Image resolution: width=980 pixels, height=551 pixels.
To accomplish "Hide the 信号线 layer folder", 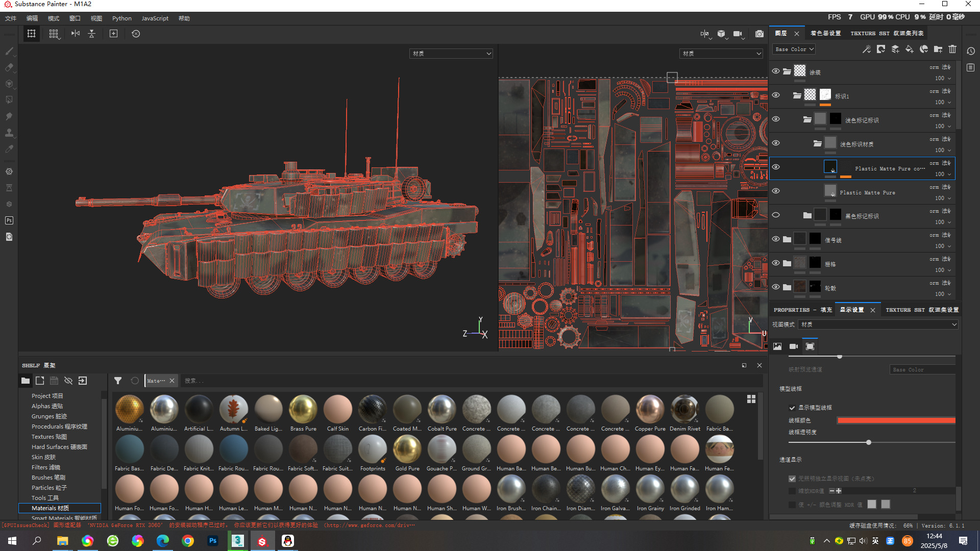I will point(776,239).
